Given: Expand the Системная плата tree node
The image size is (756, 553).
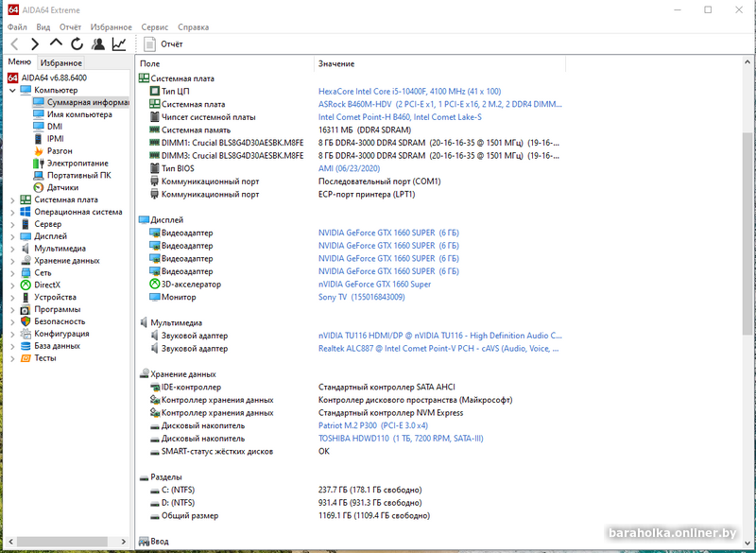Looking at the screenshot, I should 12,199.
